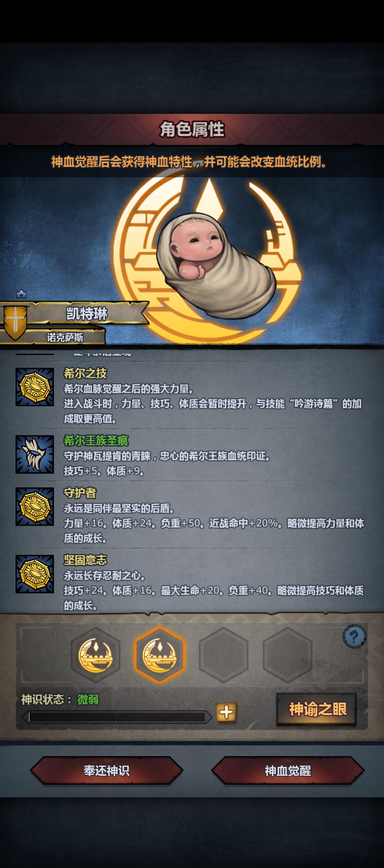
Task: Click the 希尔之技 gold medallion icon
Action: [x=35, y=387]
